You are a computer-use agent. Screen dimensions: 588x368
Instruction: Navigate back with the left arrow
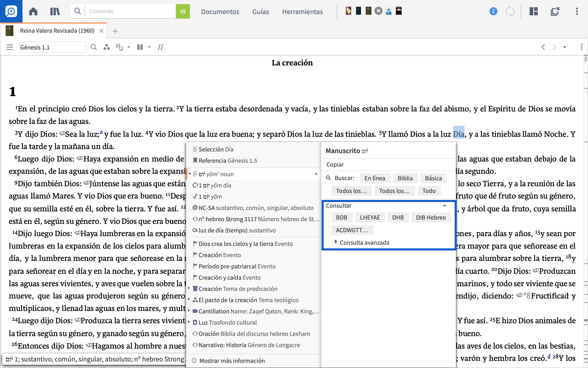pyautogui.click(x=543, y=47)
